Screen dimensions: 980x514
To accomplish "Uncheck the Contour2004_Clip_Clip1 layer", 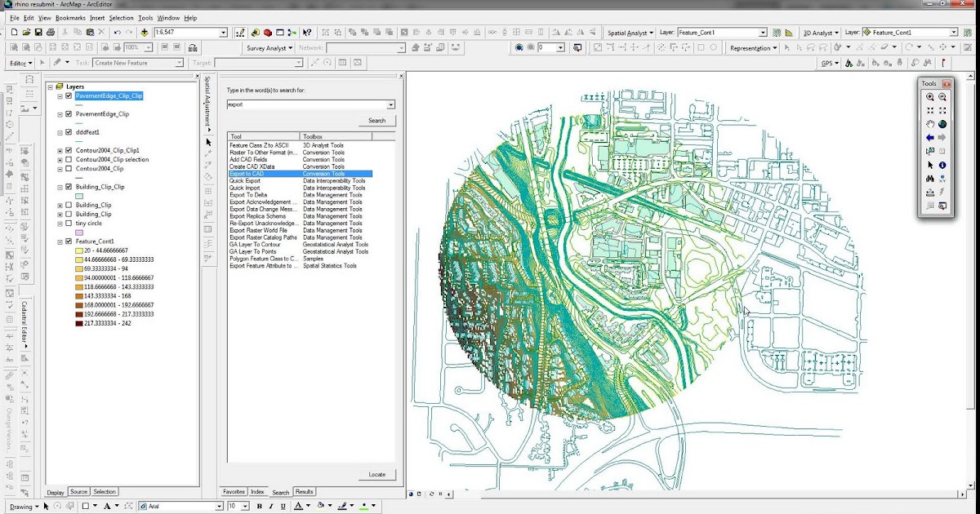I will coord(69,150).
